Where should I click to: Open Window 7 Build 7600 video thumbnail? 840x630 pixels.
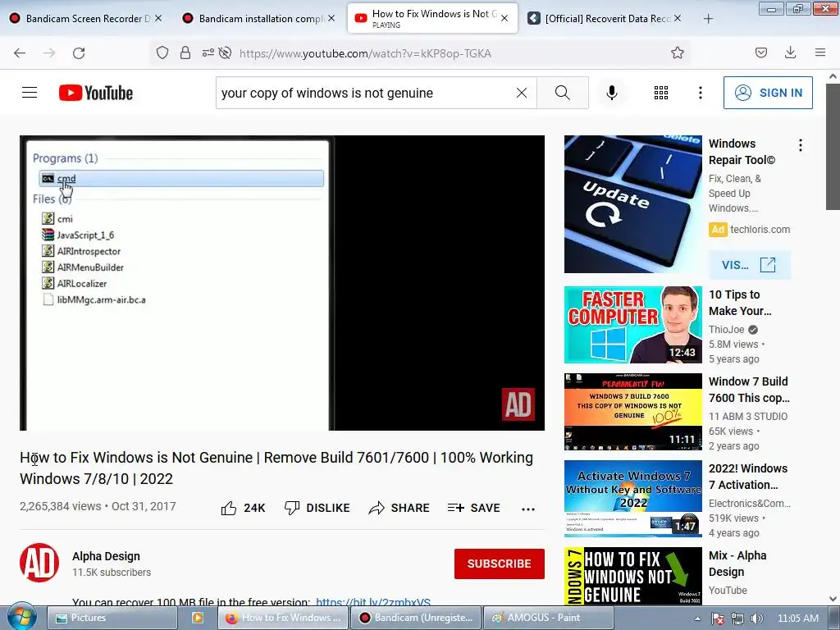pos(632,412)
